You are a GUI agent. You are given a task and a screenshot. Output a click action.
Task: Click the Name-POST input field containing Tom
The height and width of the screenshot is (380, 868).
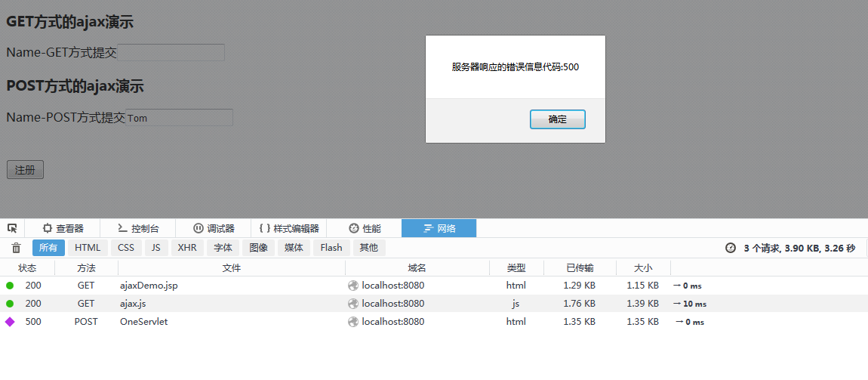(x=180, y=117)
